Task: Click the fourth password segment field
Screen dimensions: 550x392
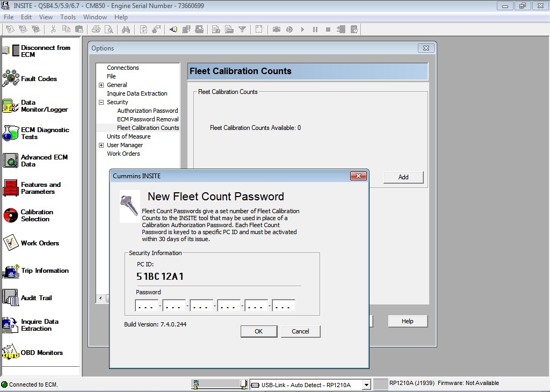Action: 229,306
